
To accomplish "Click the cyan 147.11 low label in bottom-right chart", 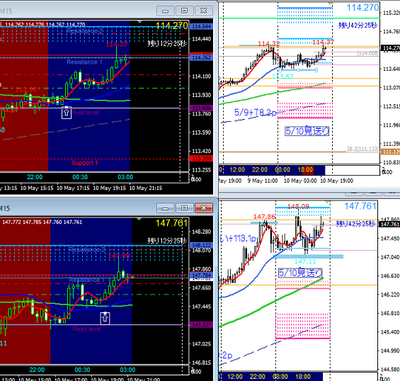I will [x=305, y=262].
